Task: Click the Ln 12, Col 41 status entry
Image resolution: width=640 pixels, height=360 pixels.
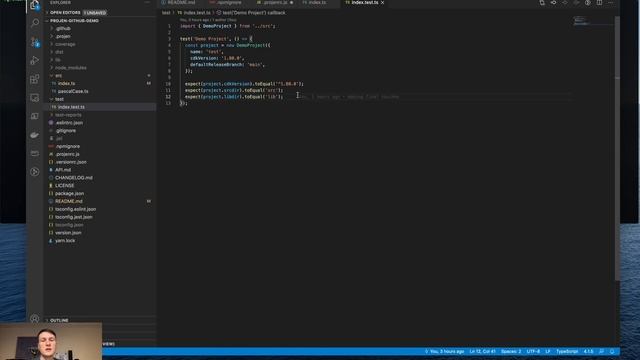Action: 482,351
